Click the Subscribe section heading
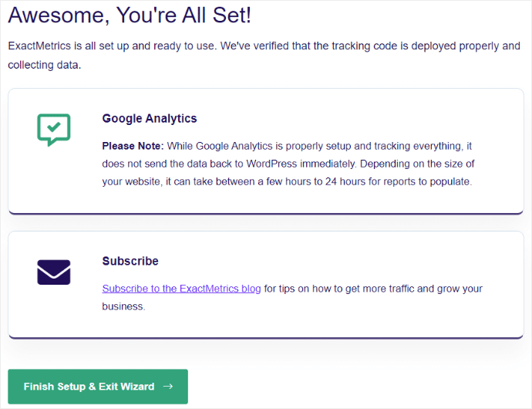Screen dimensions: 532x409 tap(130, 261)
